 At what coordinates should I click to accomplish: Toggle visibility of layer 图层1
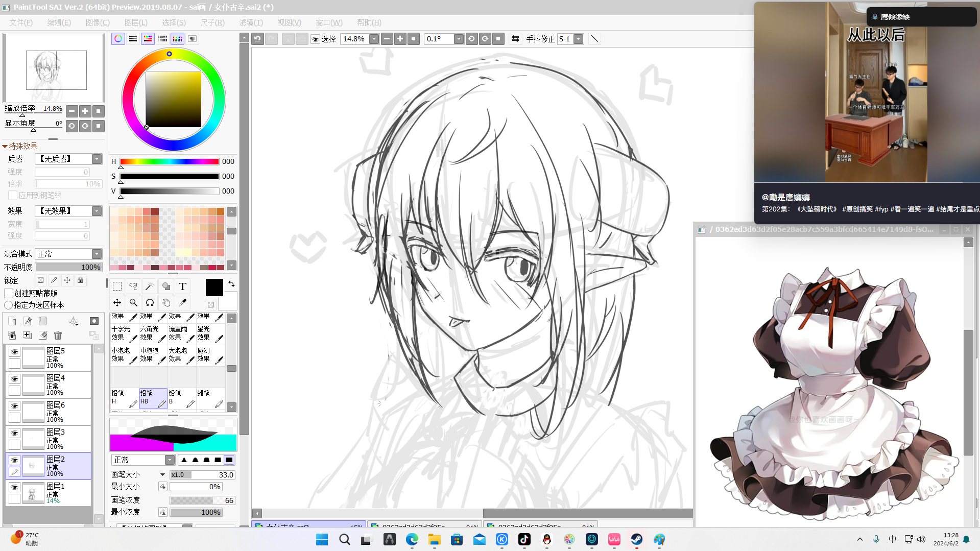(14, 487)
